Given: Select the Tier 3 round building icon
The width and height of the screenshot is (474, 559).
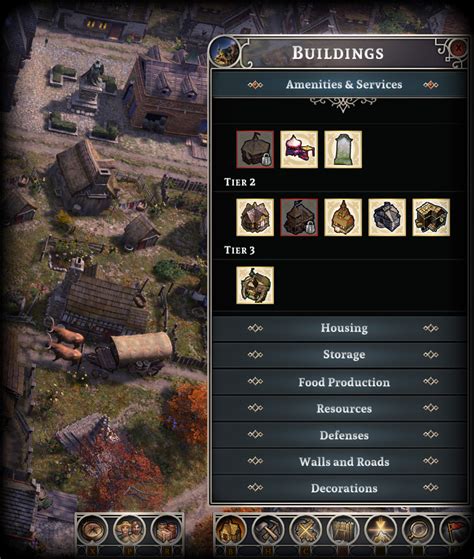Looking at the screenshot, I should click(255, 285).
